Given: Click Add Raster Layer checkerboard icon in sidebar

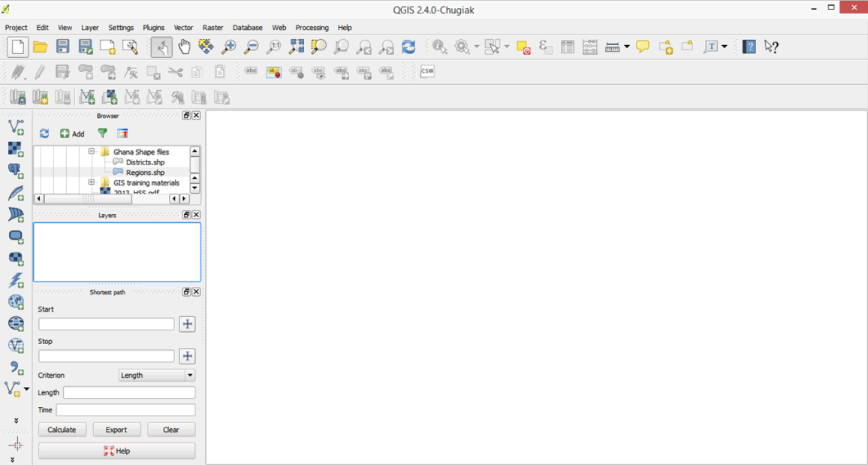Looking at the screenshot, I should [16, 148].
